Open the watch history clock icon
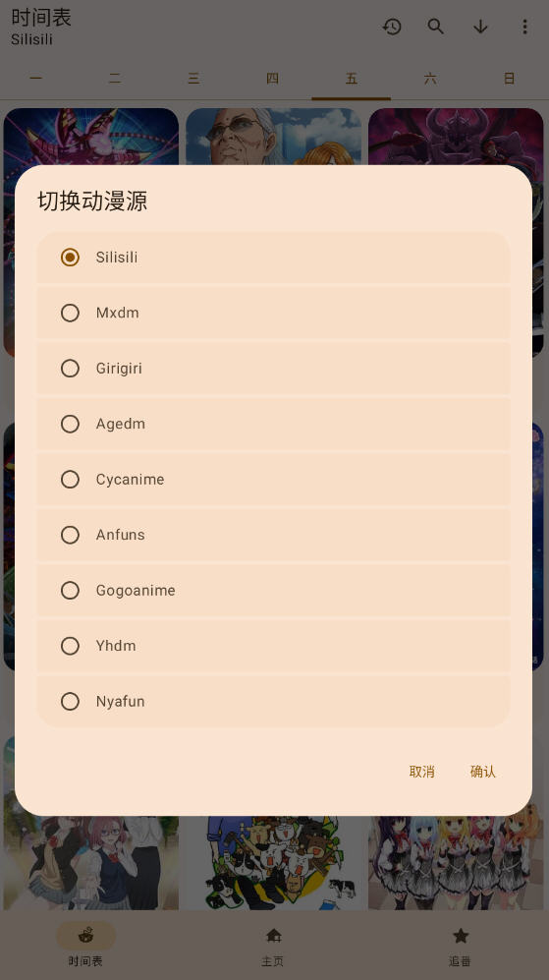Image resolution: width=549 pixels, height=980 pixels. [392, 27]
